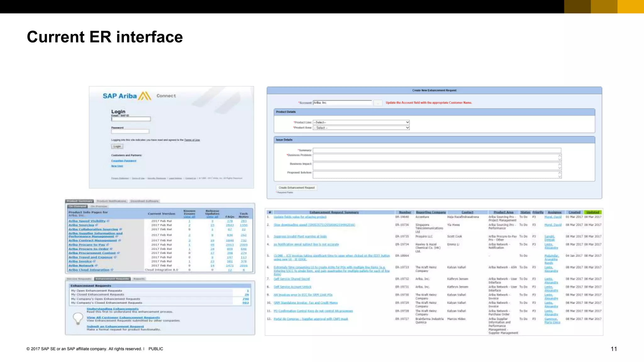Open Submit an Enhancement Request link
This screenshot has width=644, height=362.
coord(115,326)
